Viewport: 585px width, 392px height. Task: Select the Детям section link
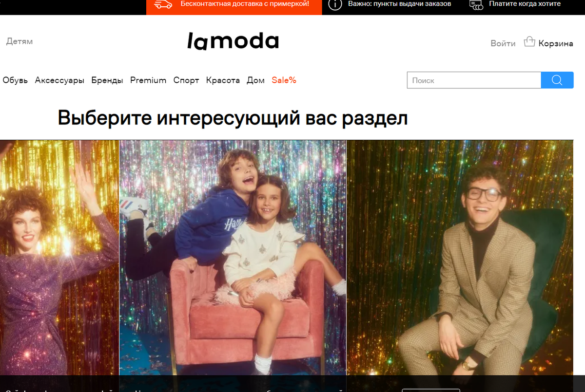click(x=19, y=41)
